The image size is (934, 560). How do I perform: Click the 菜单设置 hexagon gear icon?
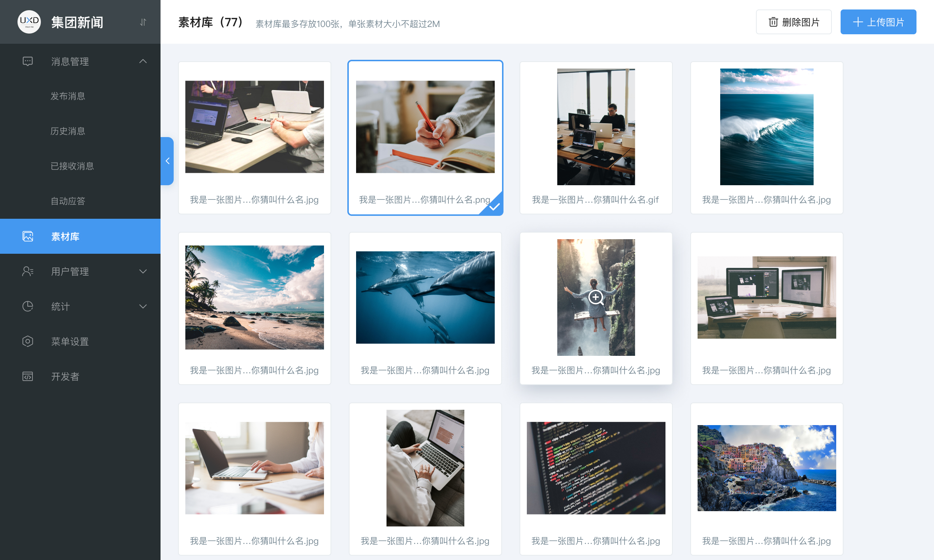click(28, 341)
